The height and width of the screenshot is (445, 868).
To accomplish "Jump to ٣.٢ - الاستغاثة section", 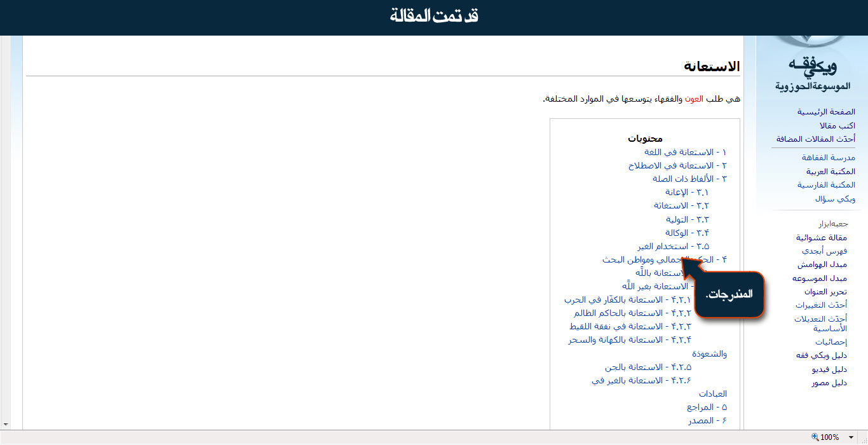I will pyautogui.click(x=681, y=205).
